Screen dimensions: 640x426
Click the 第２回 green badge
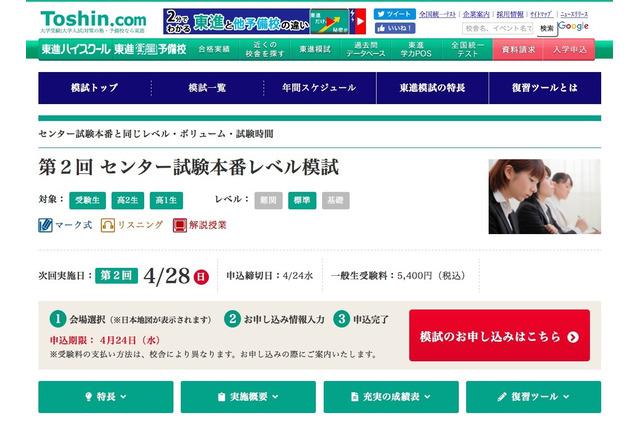pyautogui.click(x=116, y=275)
